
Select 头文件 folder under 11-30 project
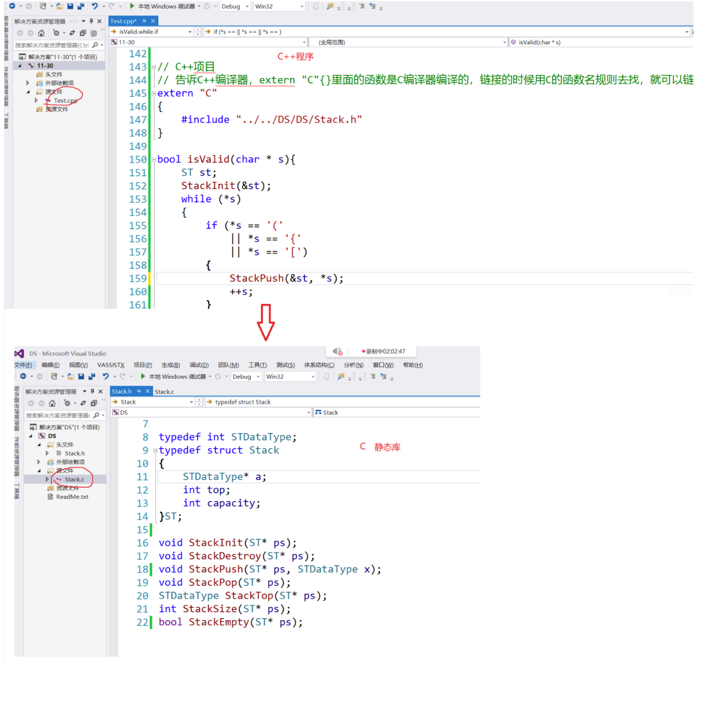pyautogui.click(x=50, y=75)
